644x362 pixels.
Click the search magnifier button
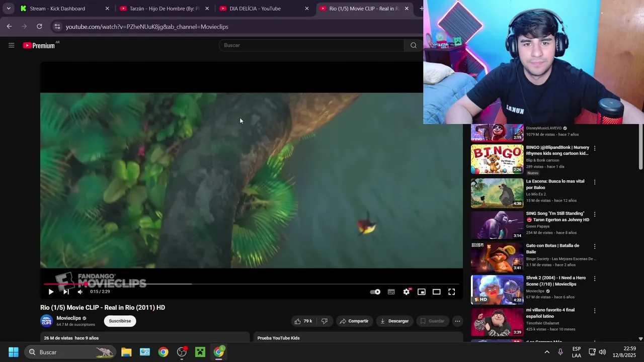point(413,45)
